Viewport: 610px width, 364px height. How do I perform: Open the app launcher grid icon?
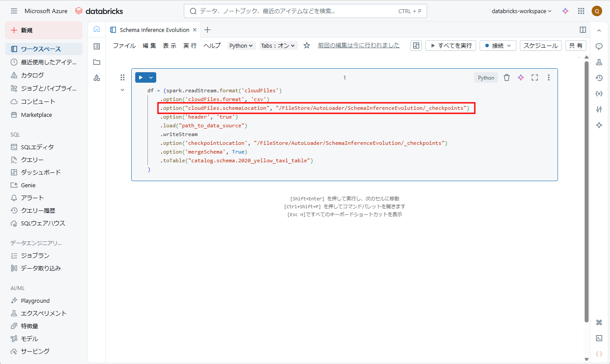(x=581, y=11)
